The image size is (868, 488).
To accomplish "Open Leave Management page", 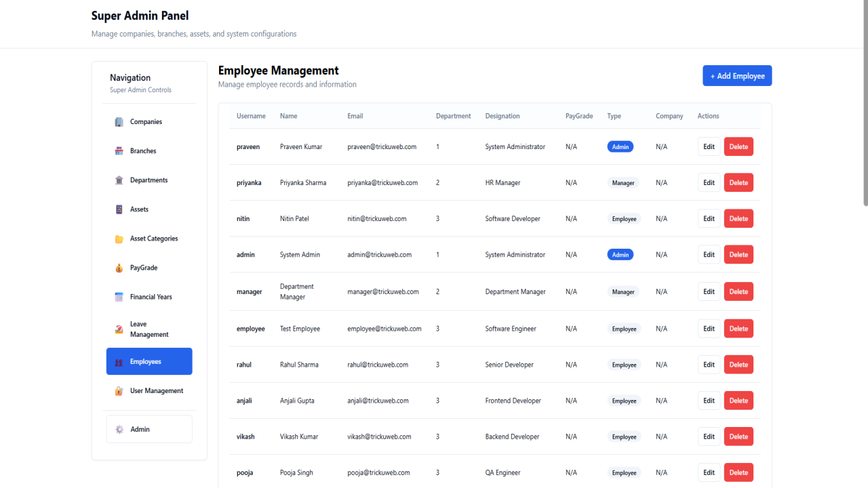I will [x=149, y=329].
